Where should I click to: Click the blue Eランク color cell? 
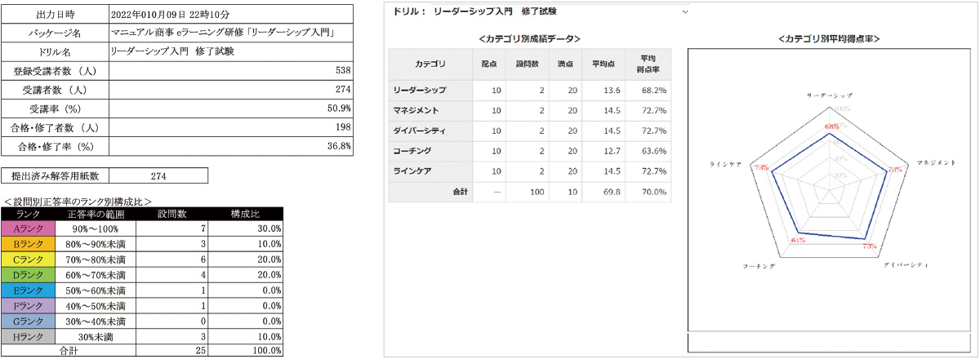[29, 290]
